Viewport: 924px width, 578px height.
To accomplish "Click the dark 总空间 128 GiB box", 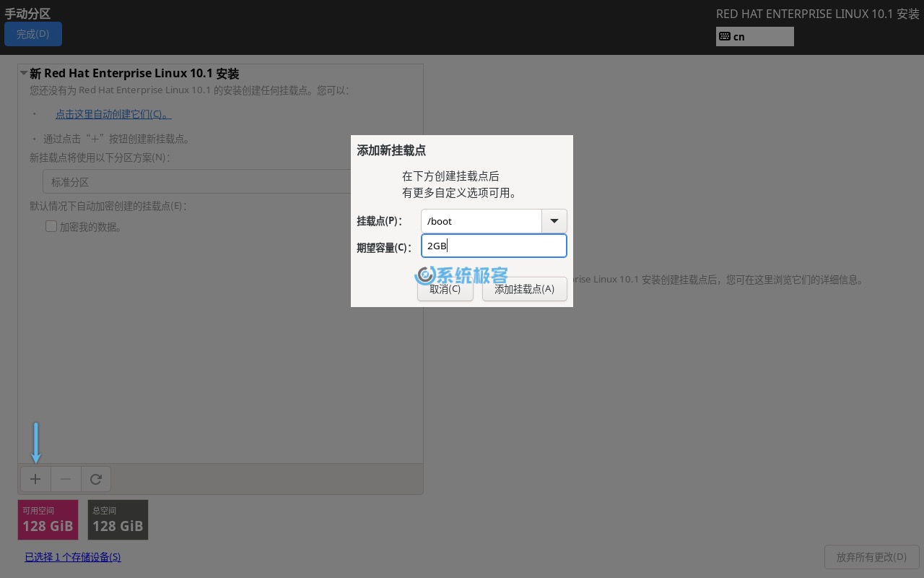I will (x=118, y=519).
